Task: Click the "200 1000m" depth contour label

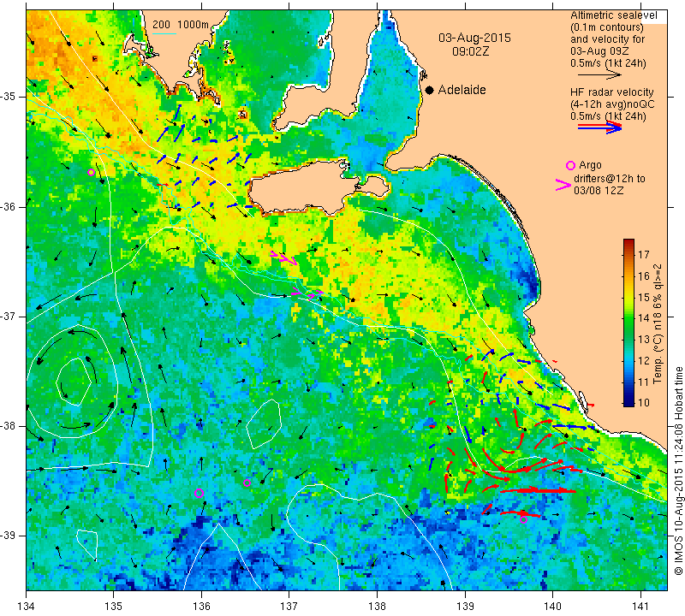Action: pos(181,25)
